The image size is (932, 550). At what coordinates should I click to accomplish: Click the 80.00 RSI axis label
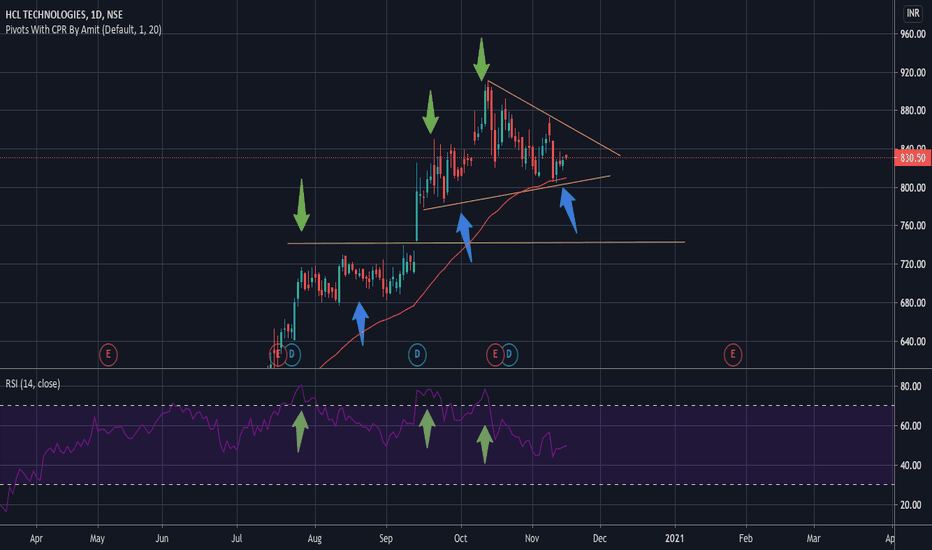[911, 386]
